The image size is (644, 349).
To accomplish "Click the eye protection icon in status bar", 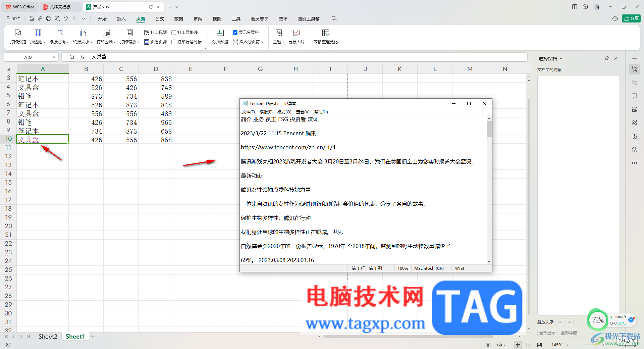I will (x=488, y=345).
